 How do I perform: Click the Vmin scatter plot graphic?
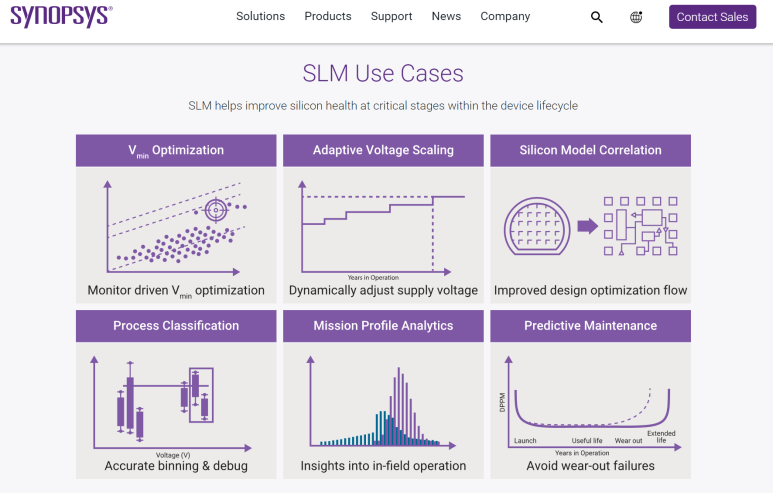click(176, 227)
